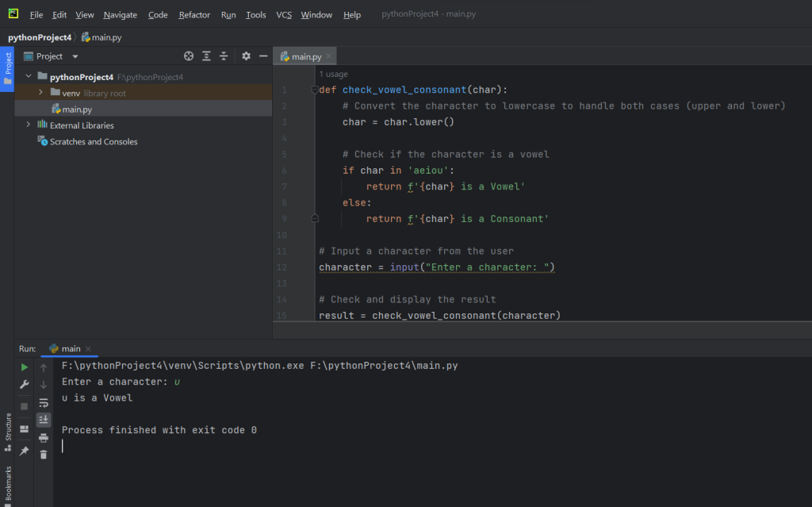812x507 pixels.
Task: Open the Project view dropdown
Action: pos(75,56)
